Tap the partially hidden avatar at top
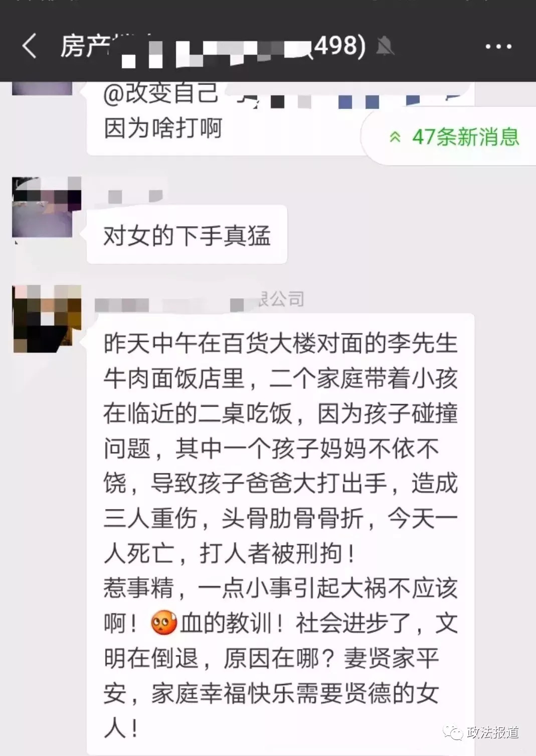The width and height of the screenshot is (536, 756). [42, 88]
